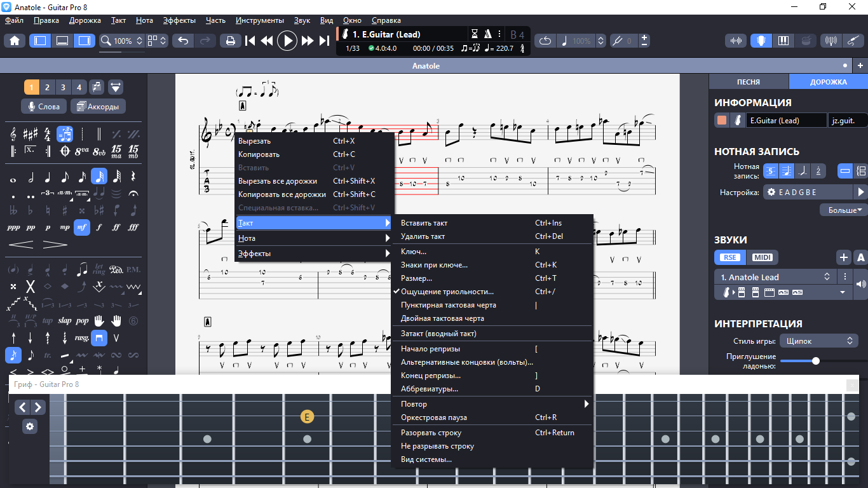Screen dimensions: 868x488
Task: Expand the Больше options dropdown
Action: tap(844, 210)
